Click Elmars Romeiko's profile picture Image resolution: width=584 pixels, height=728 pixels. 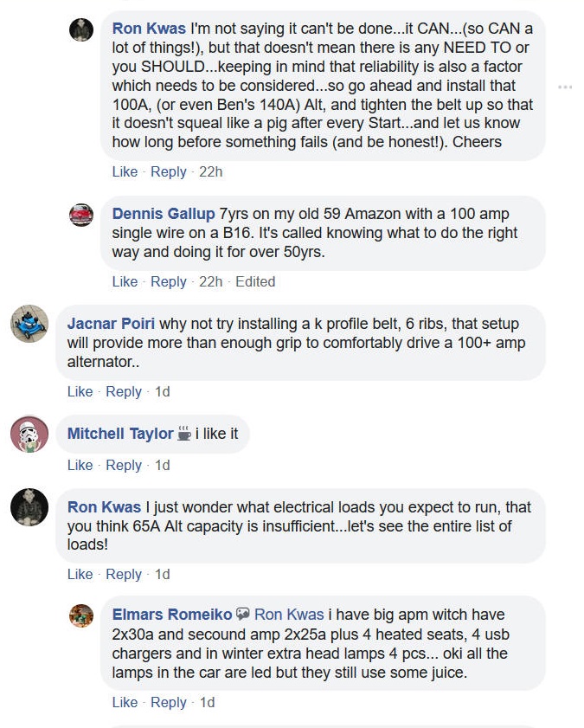click(80, 615)
